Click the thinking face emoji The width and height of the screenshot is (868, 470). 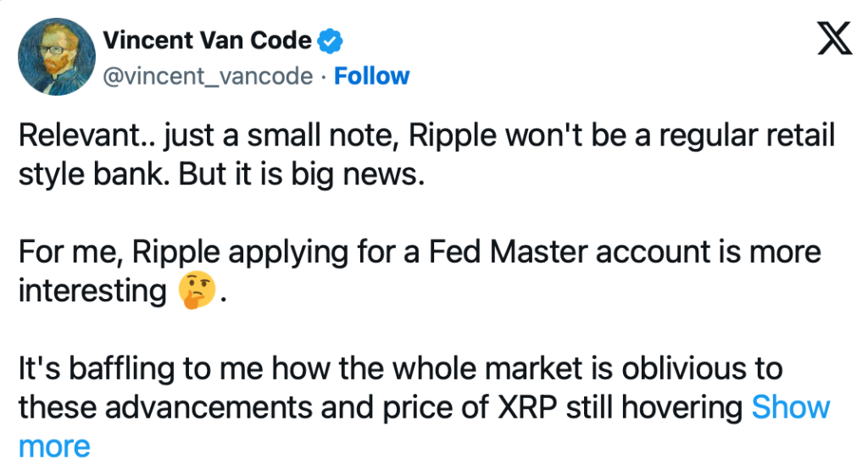195,292
